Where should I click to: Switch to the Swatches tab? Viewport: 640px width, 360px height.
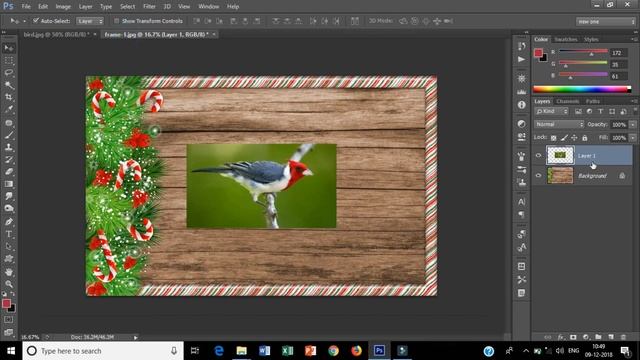point(566,39)
